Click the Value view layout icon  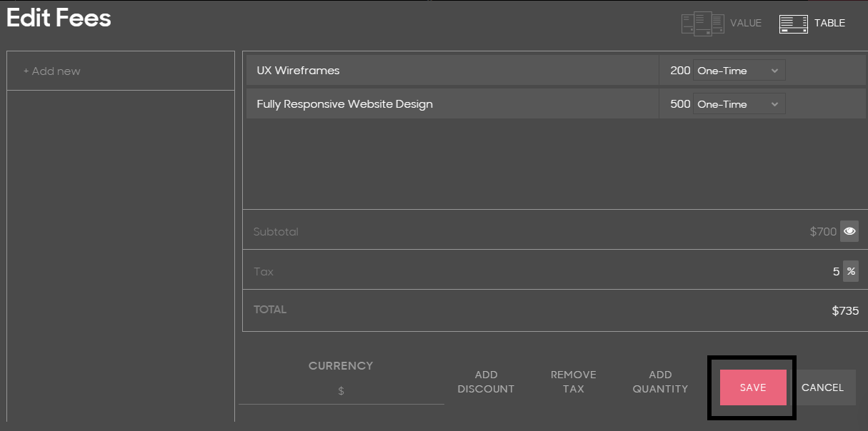[x=702, y=24]
